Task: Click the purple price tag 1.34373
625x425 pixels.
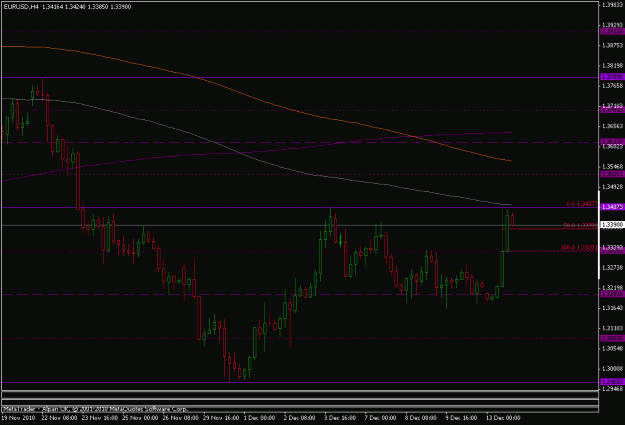Action: [612, 207]
